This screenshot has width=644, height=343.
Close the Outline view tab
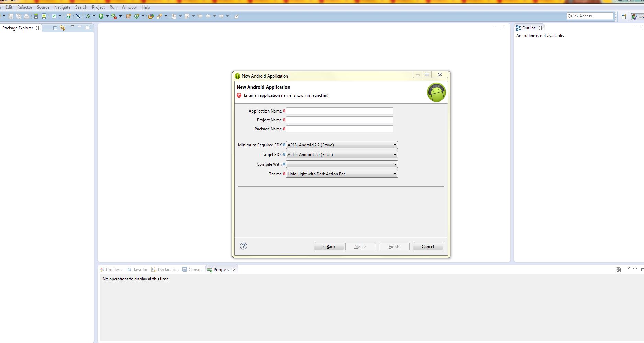point(540,28)
